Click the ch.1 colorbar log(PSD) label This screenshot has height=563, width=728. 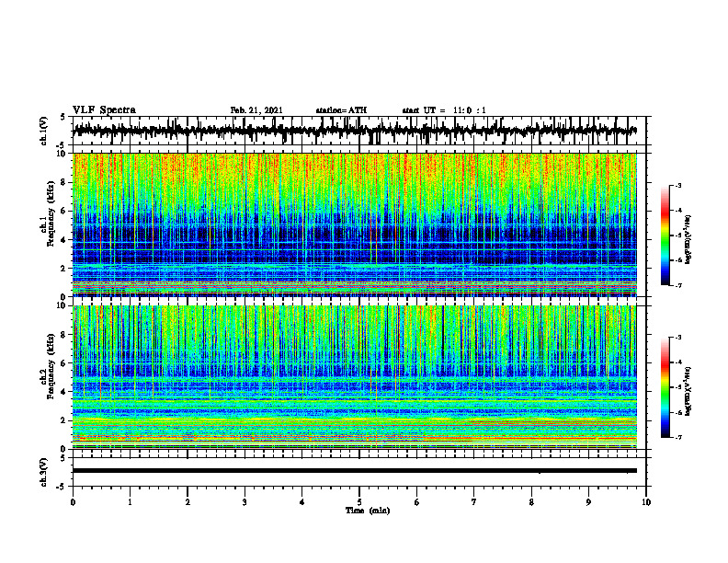pos(688,240)
